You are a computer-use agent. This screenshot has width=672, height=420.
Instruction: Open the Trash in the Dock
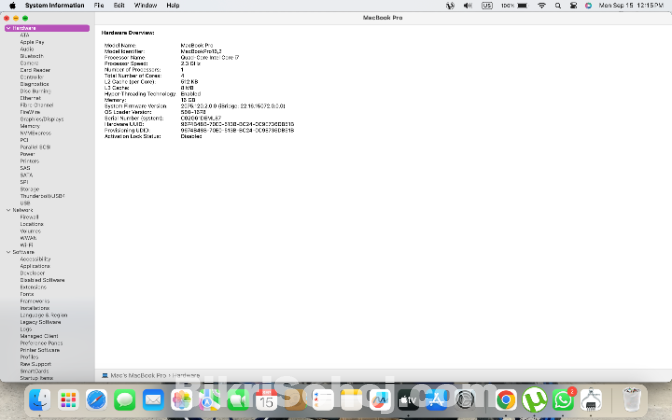click(x=631, y=400)
